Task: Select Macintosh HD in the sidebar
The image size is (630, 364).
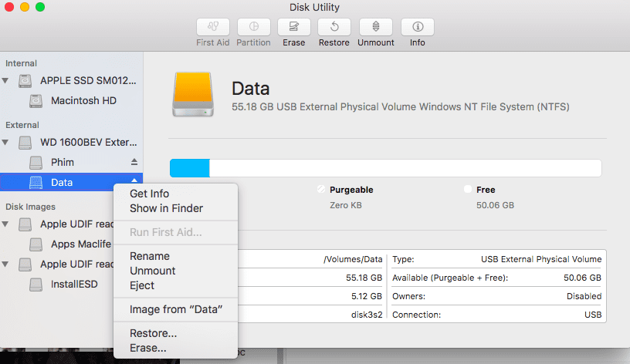Action: click(83, 100)
